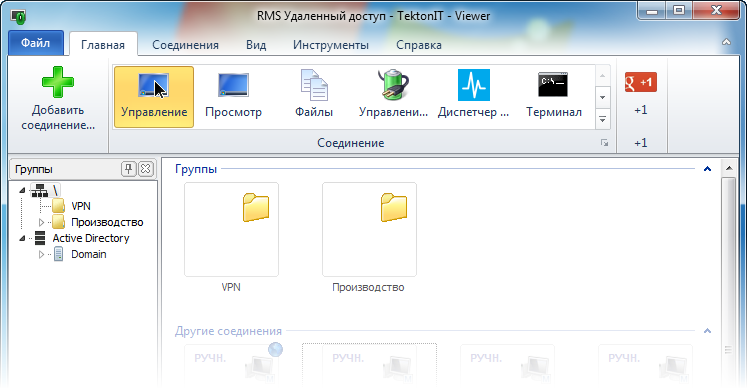The height and width of the screenshot is (389, 747).
Task: Close the Группы side panel
Action: [146, 169]
